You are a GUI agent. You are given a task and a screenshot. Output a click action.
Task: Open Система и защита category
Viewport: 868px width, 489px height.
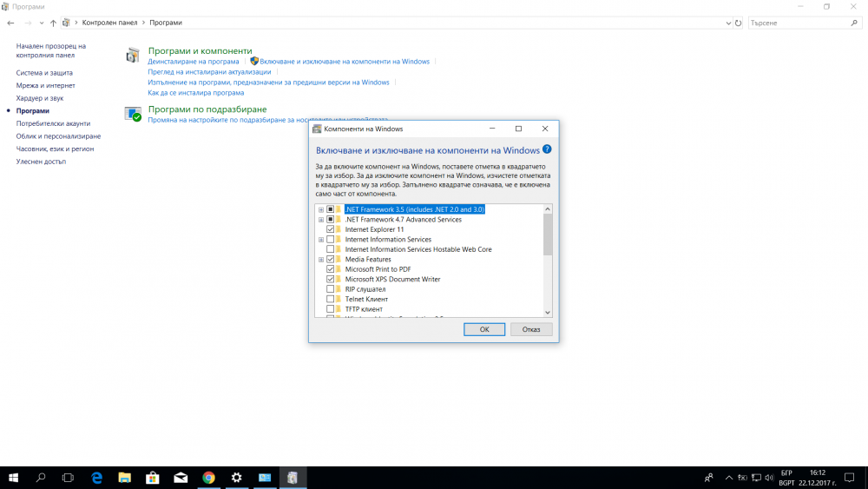click(x=44, y=73)
